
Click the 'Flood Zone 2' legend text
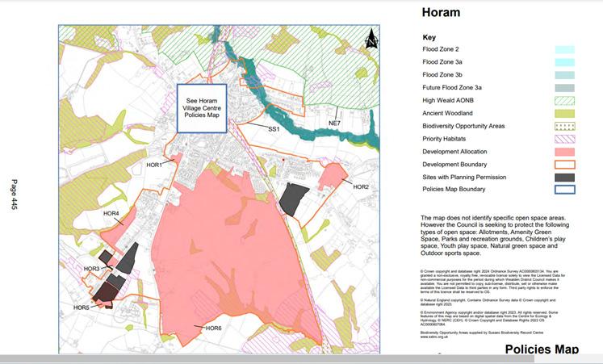click(x=440, y=49)
